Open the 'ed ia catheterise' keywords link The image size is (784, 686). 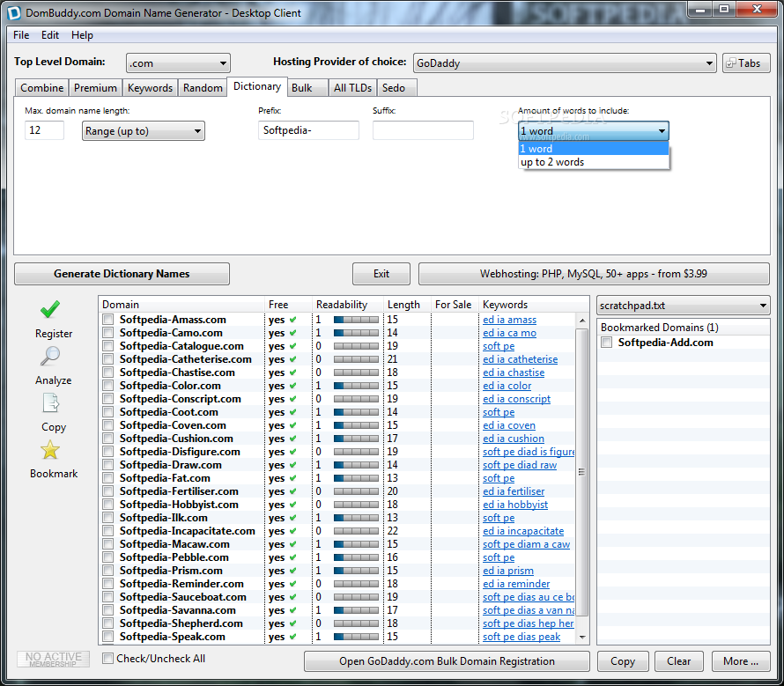(x=520, y=359)
